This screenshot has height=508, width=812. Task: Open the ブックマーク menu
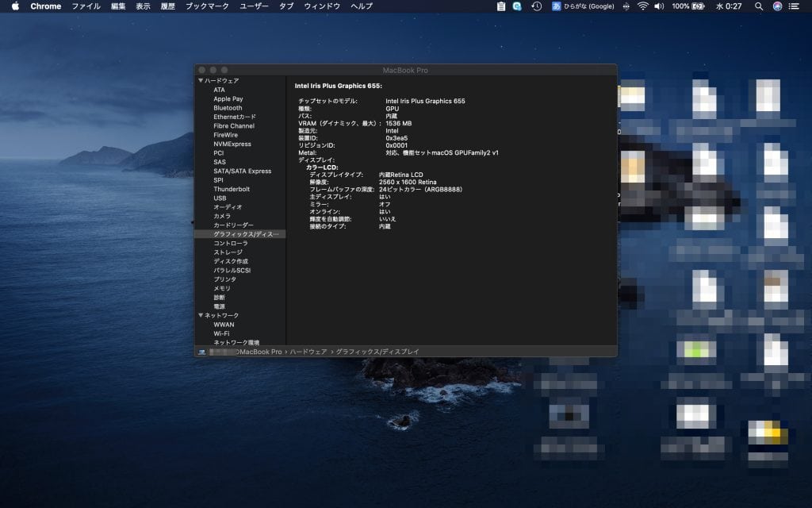(x=207, y=6)
